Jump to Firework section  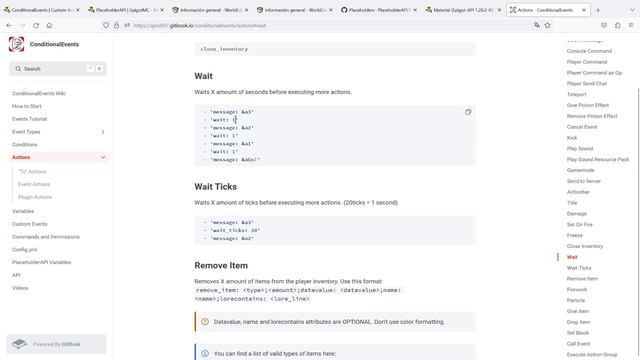(x=577, y=289)
